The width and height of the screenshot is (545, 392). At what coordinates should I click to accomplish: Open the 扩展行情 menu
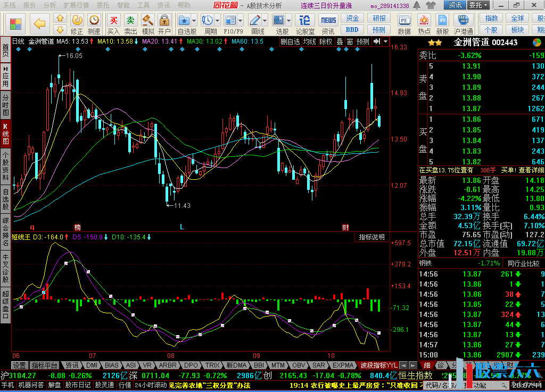click(x=76, y=5)
